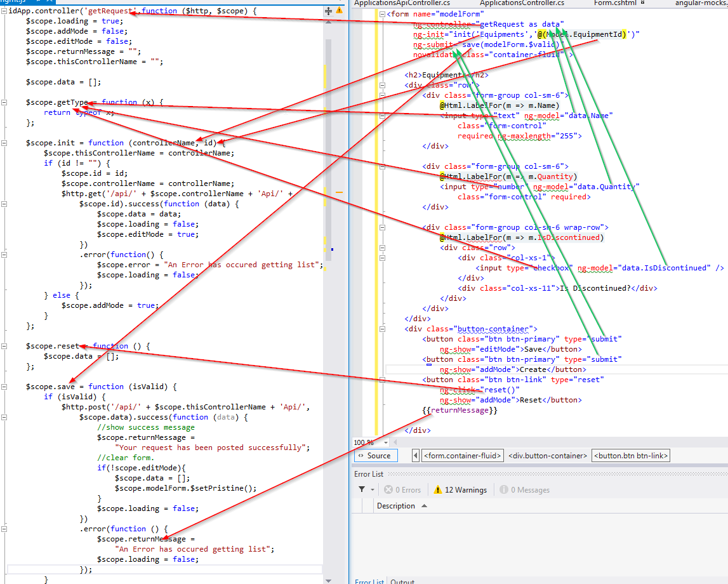Viewport: 728px width, 584px height.
Task: Collapse the $scope.init function
Action: pyautogui.click(x=4, y=143)
